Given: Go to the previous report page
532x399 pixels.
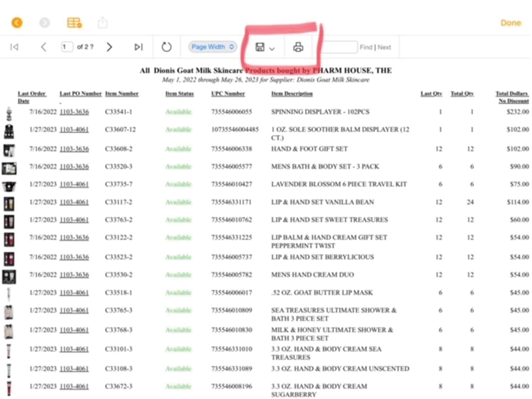Looking at the screenshot, I should pos(44,47).
